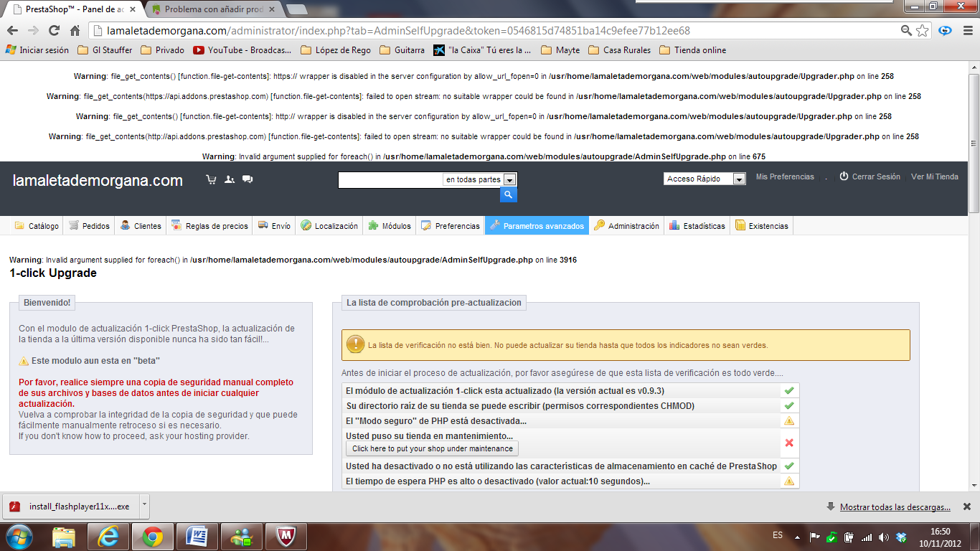Bookmark this page with the star icon
This screenshot has height=551, width=980.
point(923,31)
